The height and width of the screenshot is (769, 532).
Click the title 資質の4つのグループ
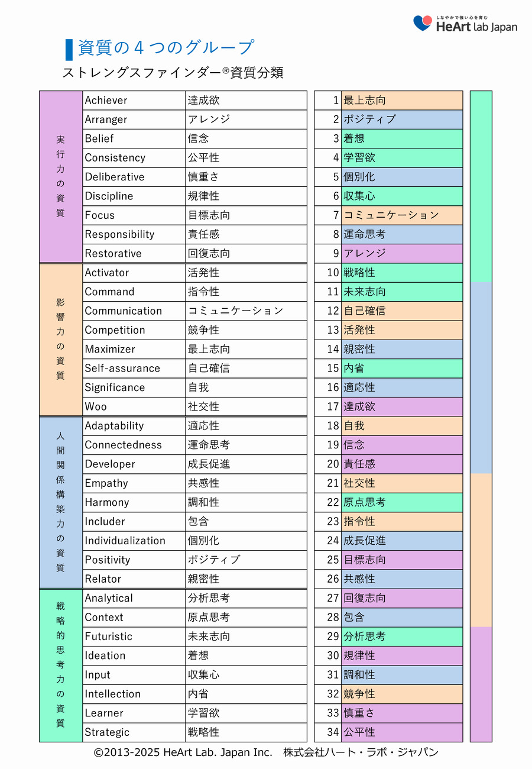tap(167, 48)
